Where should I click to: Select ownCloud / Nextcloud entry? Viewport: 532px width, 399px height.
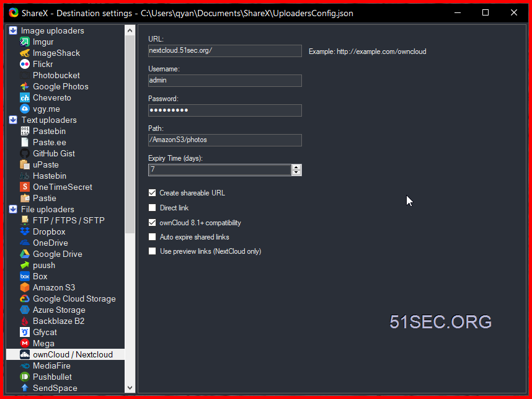pyautogui.click(x=66, y=354)
